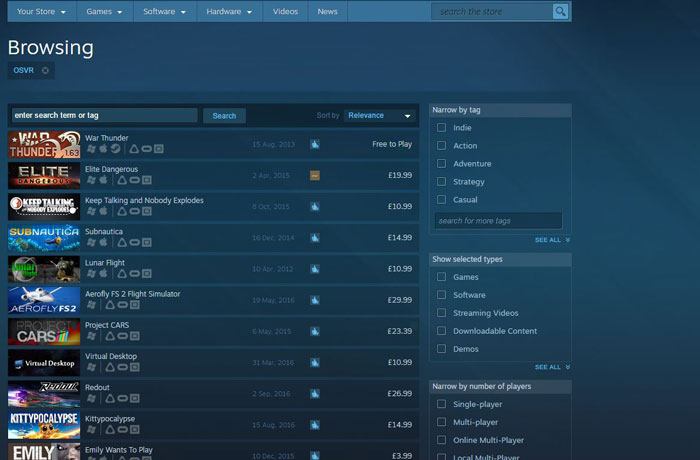Click the Virtual Desktop thumbnail
Viewport: 700px width, 460px height.
click(x=44, y=363)
